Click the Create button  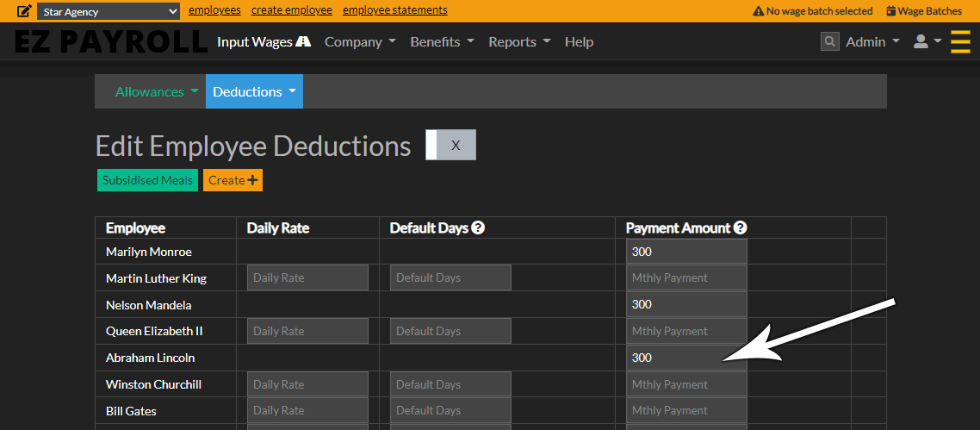[x=233, y=180]
